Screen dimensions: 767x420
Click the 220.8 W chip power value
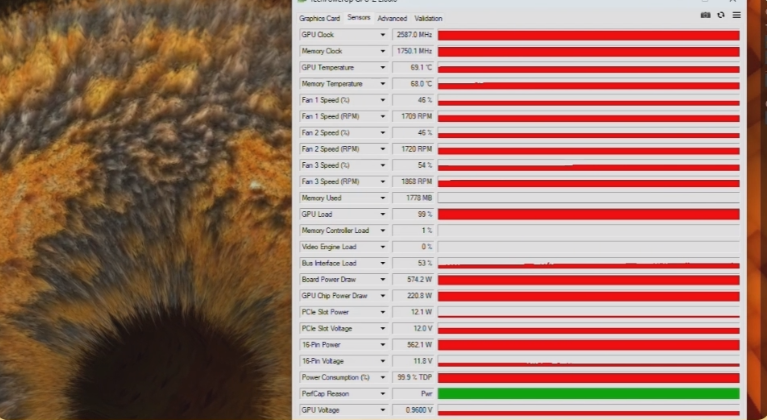[x=413, y=296]
